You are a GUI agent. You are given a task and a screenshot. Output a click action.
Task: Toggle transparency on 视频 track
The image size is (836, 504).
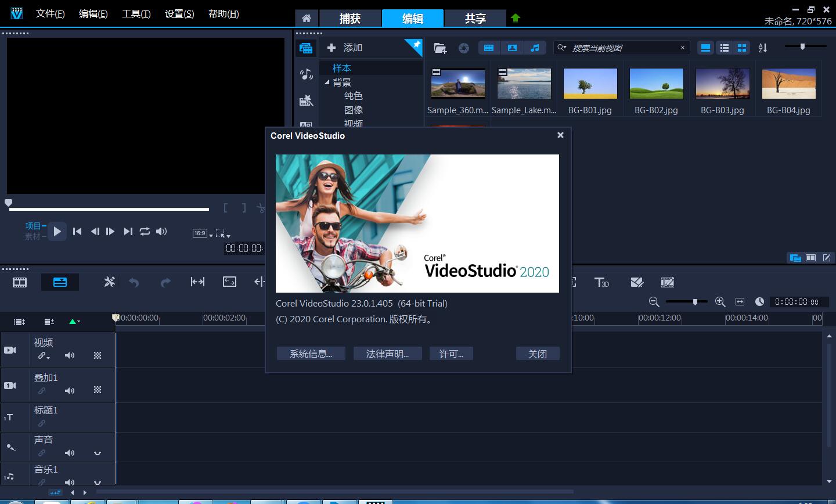point(98,355)
